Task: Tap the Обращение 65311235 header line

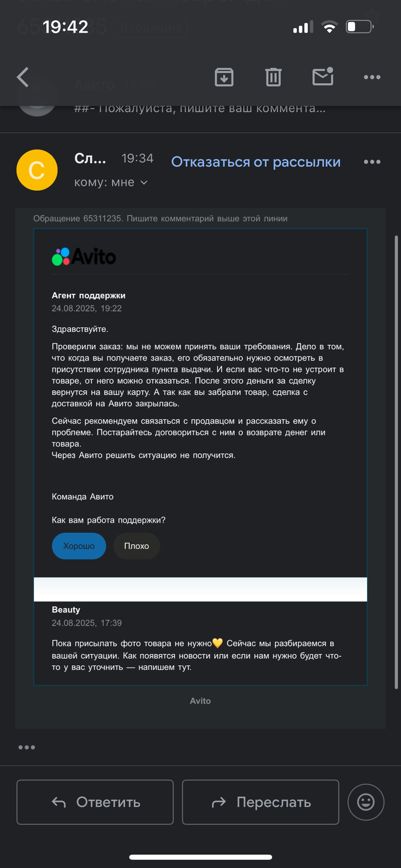Action: point(160,218)
